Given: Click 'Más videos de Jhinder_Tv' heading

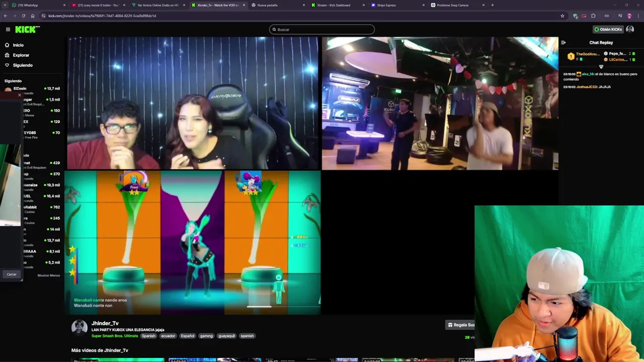Looking at the screenshot, I should pos(100,350).
